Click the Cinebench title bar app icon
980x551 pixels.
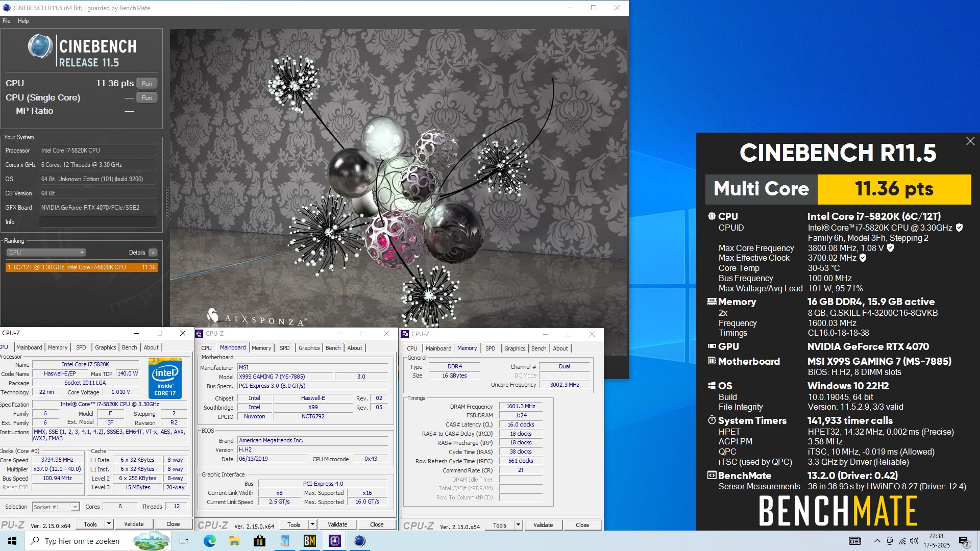point(7,8)
